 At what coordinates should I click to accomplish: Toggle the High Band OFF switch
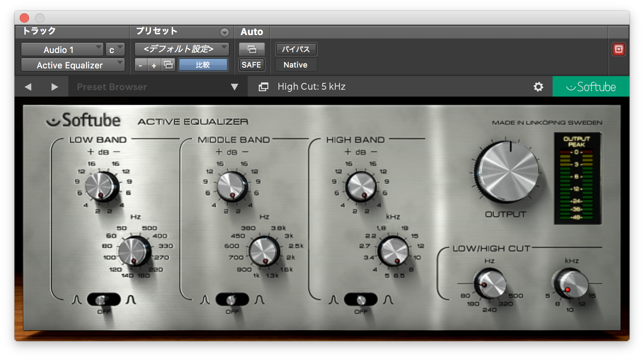pos(361,300)
